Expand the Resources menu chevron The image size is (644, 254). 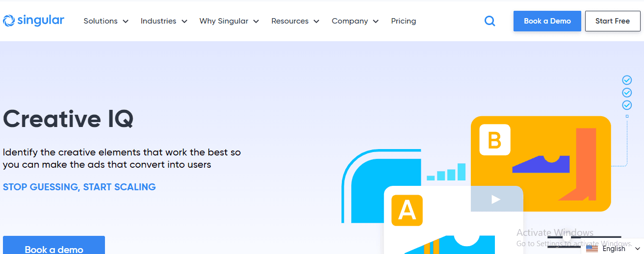point(316,22)
